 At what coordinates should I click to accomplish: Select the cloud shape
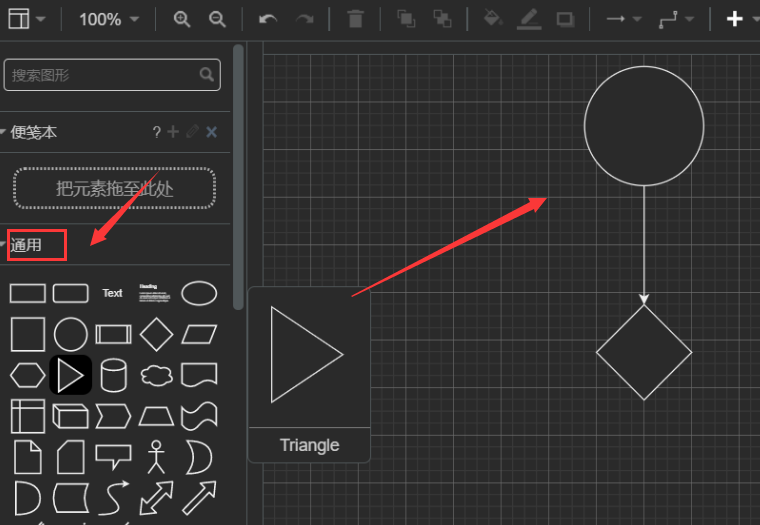tap(156, 376)
